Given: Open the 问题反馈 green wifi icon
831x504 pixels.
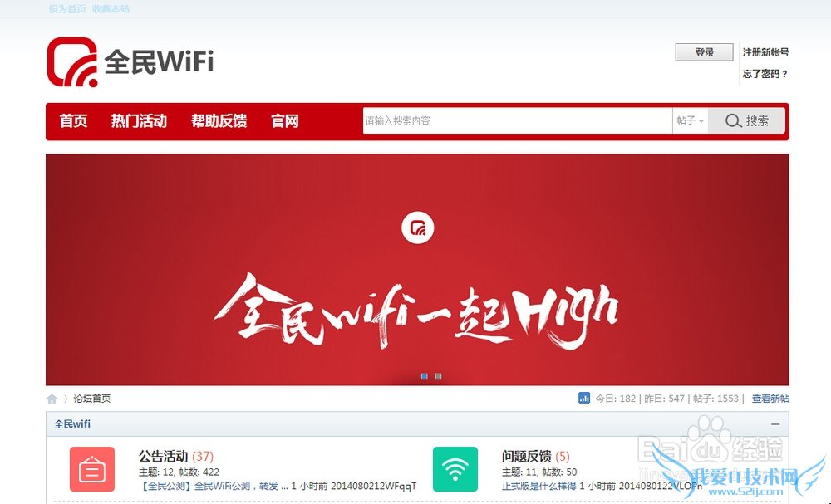Looking at the screenshot, I should coord(455,469).
